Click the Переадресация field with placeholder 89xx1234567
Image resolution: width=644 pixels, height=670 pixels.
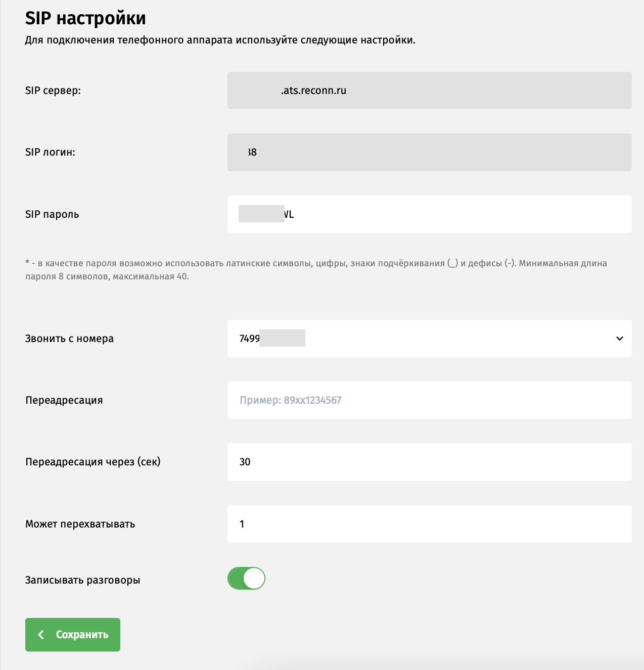(x=429, y=400)
